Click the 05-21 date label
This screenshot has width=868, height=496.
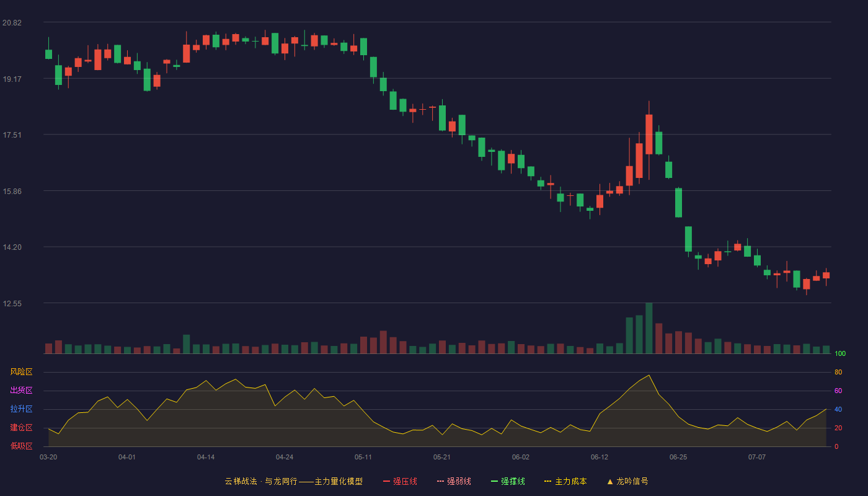pos(442,457)
